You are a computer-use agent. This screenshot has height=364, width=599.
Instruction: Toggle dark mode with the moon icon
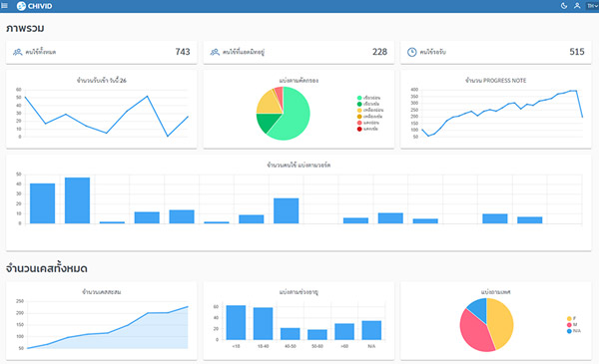point(564,6)
